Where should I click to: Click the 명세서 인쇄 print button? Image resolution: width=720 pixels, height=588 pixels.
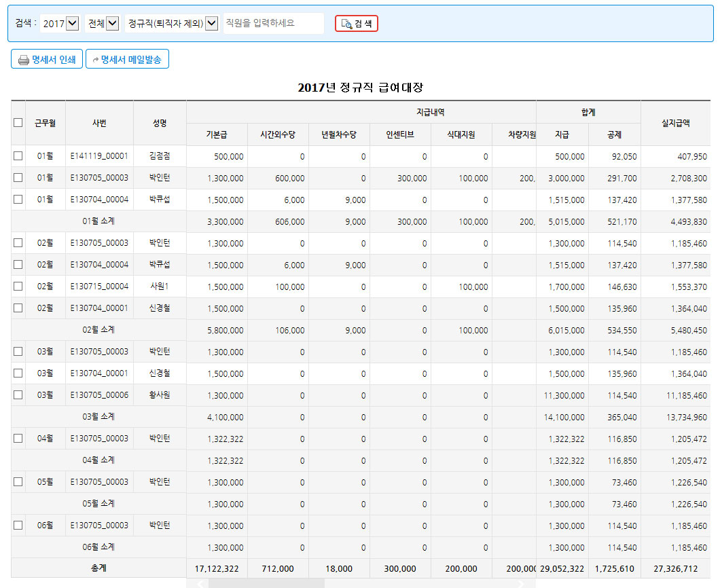(47, 59)
